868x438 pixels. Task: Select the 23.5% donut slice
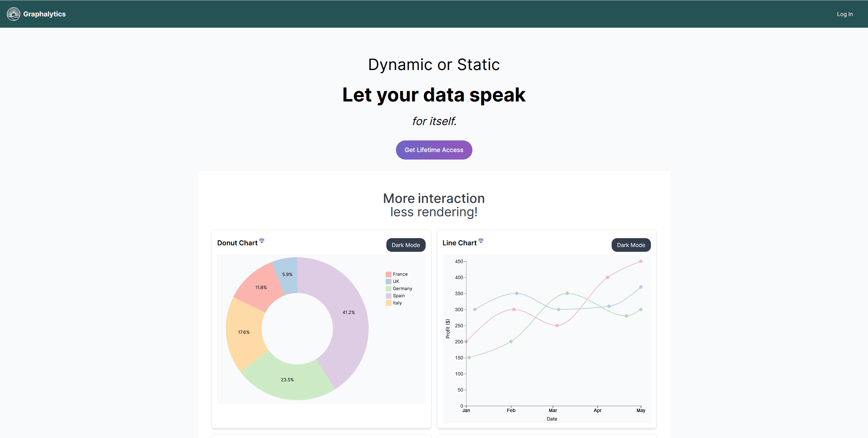point(287,380)
